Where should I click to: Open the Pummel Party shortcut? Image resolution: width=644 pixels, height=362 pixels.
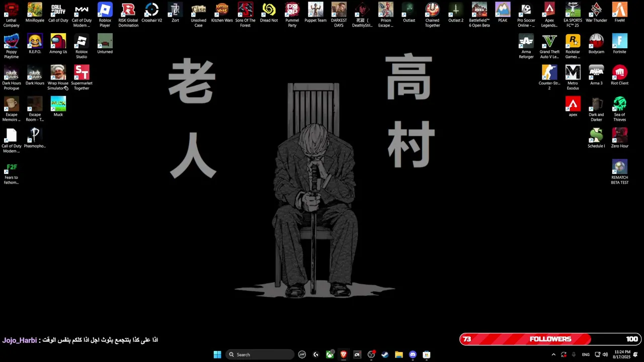[292, 15]
